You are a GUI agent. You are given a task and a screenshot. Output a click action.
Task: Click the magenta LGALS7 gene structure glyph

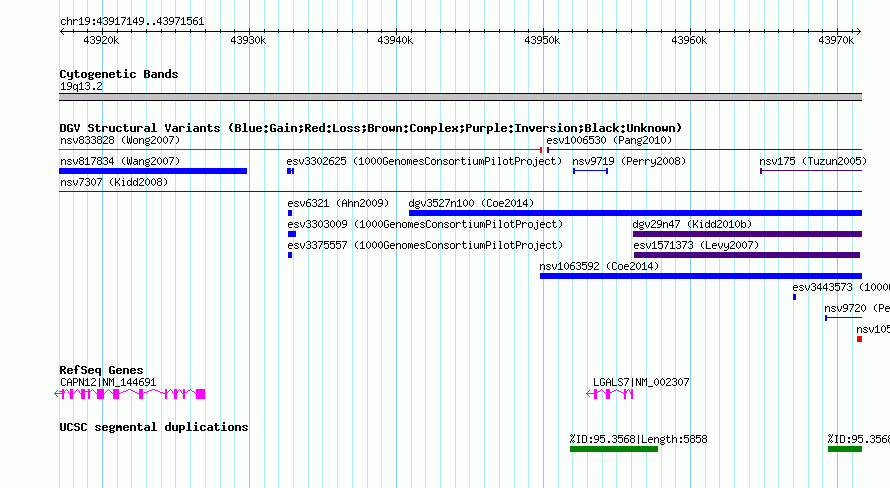(610, 394)
